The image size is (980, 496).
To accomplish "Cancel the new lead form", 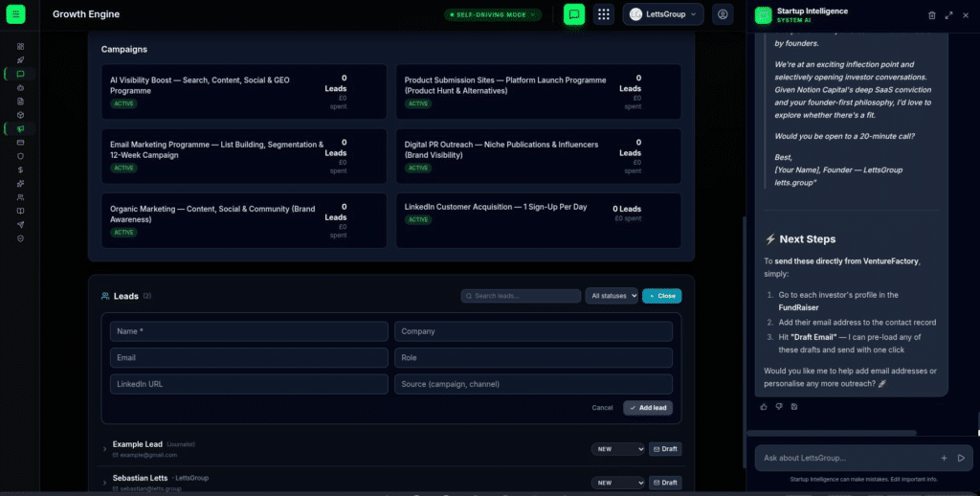I will (602, 408).
